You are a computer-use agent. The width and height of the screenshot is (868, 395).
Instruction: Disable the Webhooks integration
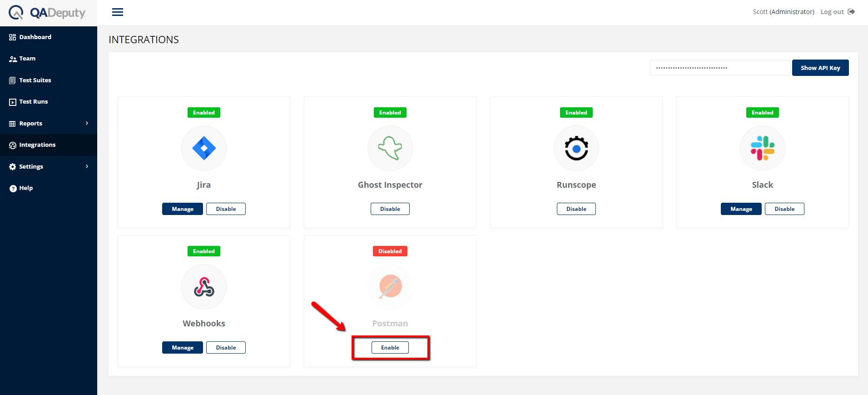[226, 348]
